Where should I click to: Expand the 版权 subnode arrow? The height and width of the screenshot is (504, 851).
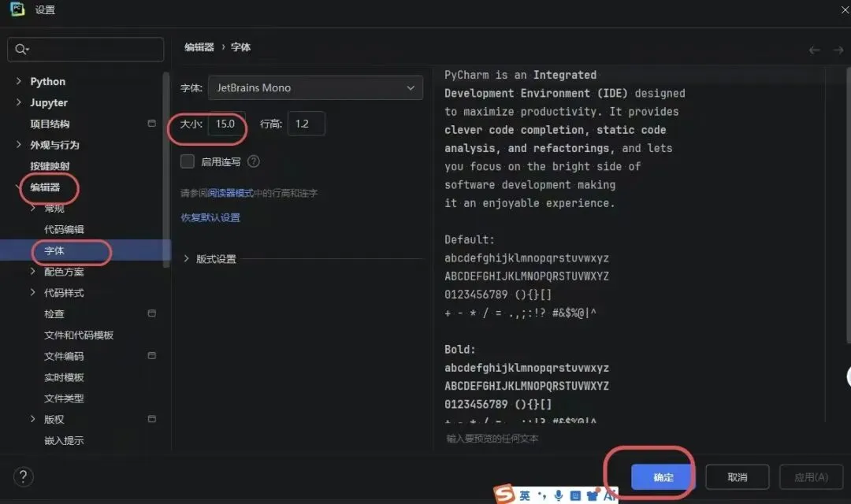pyautogui.click(x=33, y=419)
